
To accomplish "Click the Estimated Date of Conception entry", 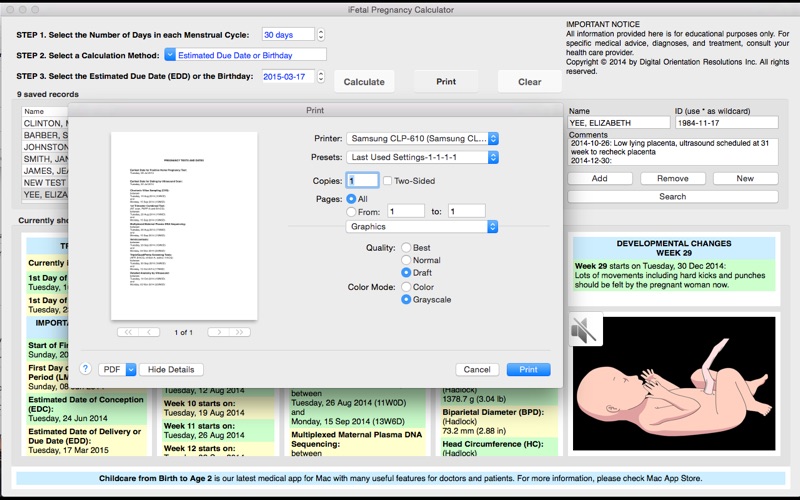I will tap(87, 409).
